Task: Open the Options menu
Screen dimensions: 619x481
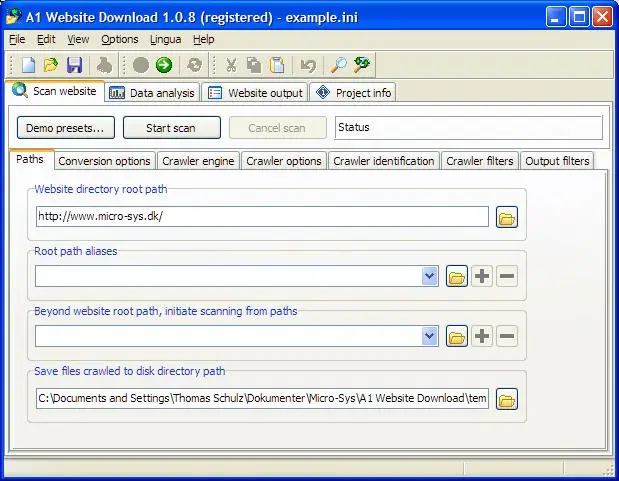Action: click(120, 39)
